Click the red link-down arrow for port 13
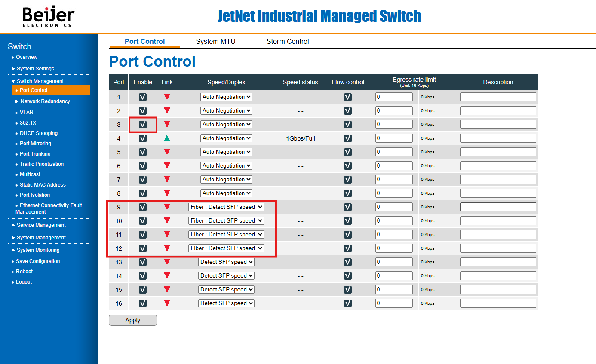Image resolution: width=596 pixels, height=364 pixels. click(167, 262)
